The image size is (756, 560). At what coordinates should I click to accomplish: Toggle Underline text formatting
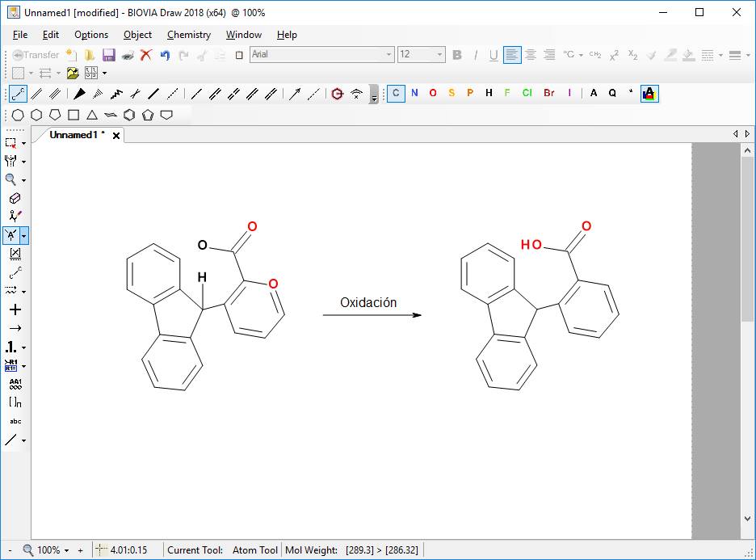493,55
